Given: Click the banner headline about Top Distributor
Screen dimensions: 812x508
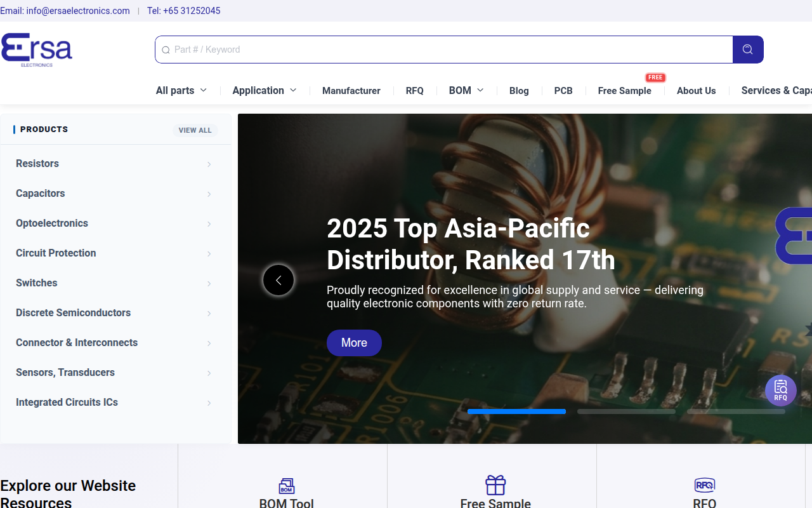Looking at the screenshot, I should tap(471, 244).
